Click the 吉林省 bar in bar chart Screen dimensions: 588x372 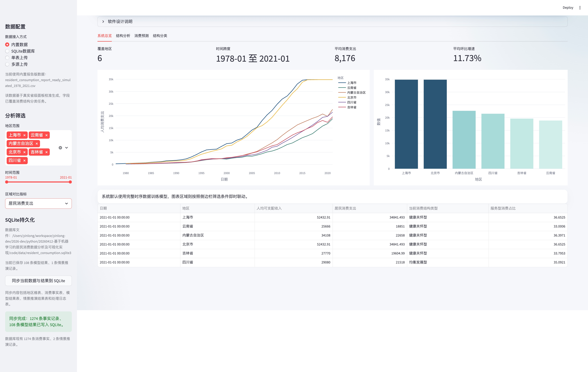522,144
